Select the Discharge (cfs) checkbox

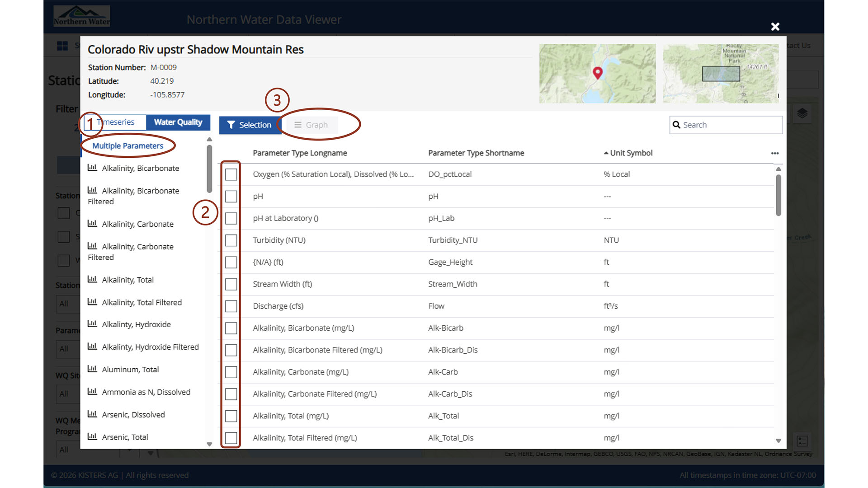coord(231,306)
